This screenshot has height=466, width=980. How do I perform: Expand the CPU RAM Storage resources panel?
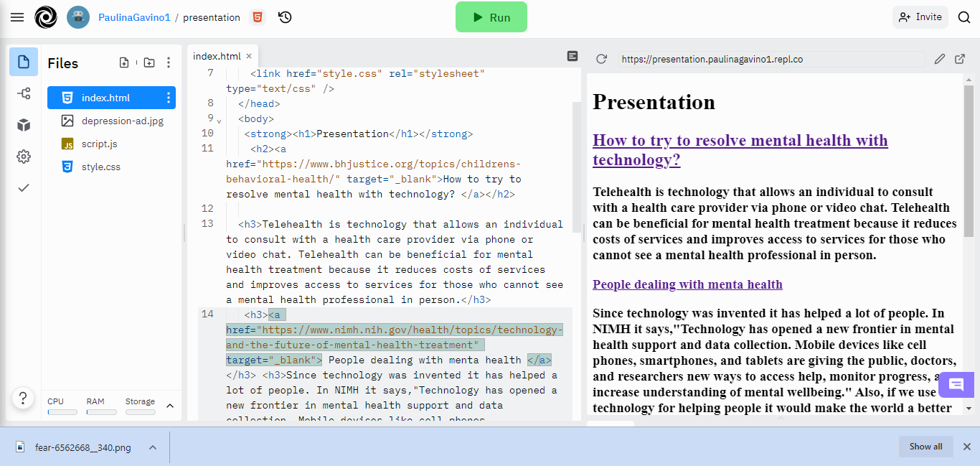(170, 406)
